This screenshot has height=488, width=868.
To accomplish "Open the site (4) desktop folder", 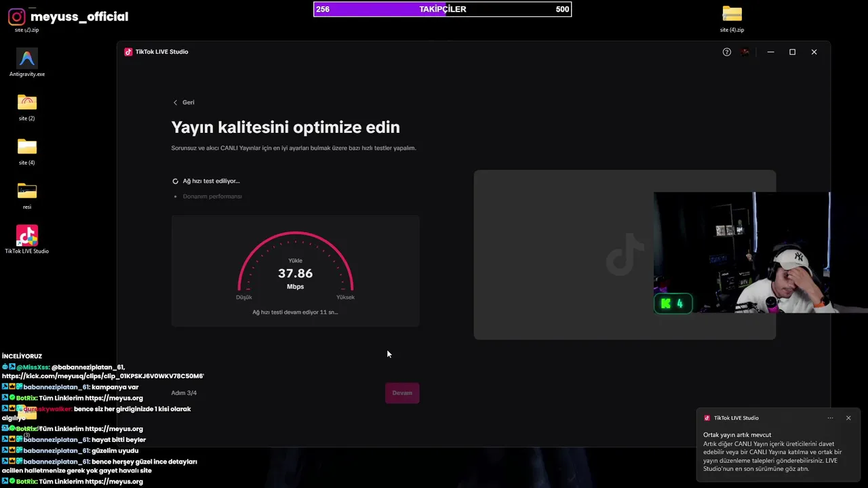I will 27,152.
